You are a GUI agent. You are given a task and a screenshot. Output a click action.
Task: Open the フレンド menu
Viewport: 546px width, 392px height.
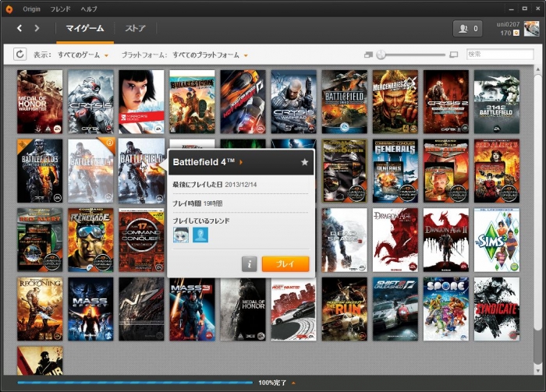pyautogui.click(x=60, y=9)
